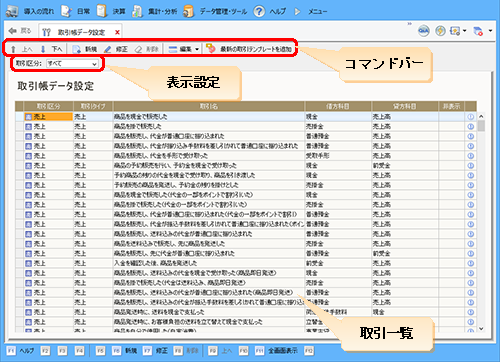Select the 取引帳データ設定 tab
The height and width of the screenshot is (362, 500).
point(80,32)
